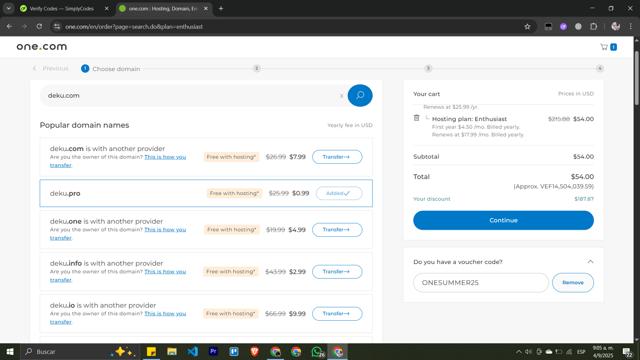640x360 pixels.
Task: Reload the page in the browser
Action: tap(39, 27)
